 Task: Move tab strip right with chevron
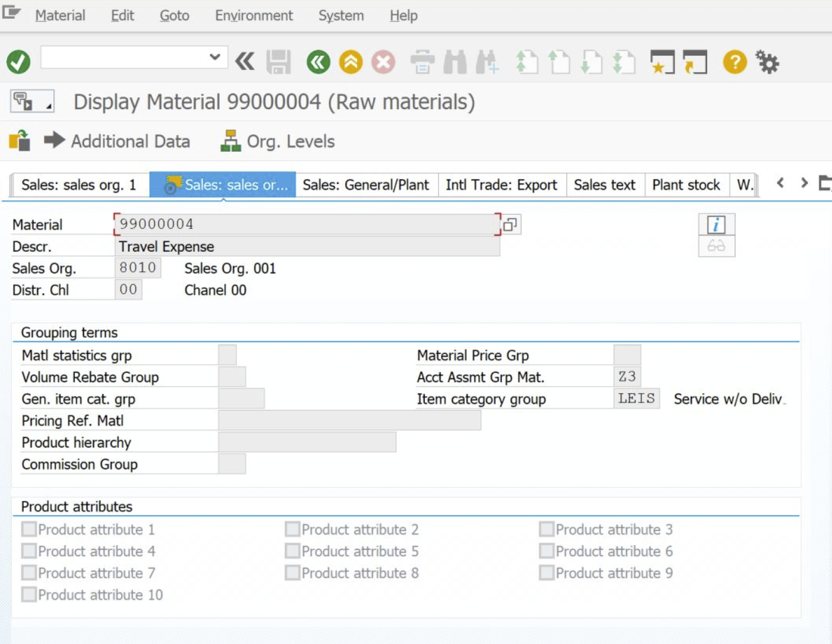click(x=804, y=183)
